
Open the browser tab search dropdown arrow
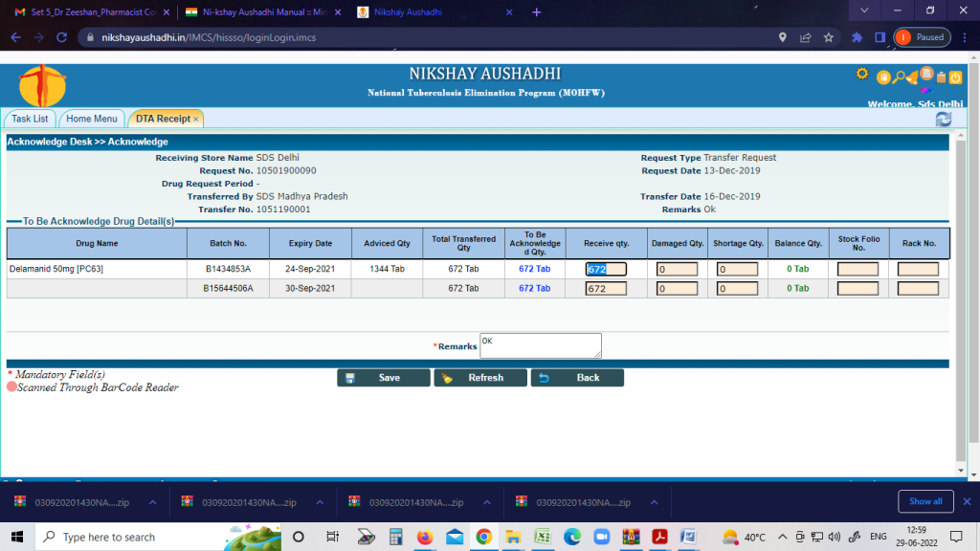[x=864, y=11]
